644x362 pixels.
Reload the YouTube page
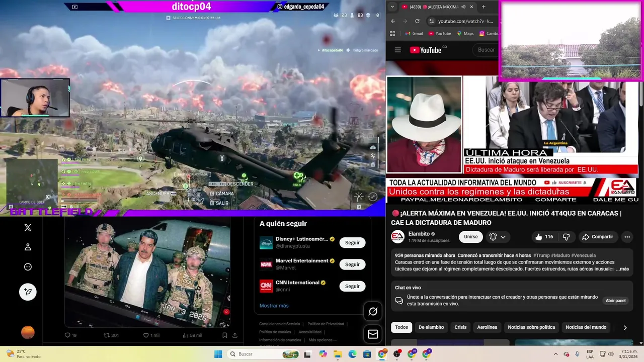pyautogui.click(x=417, y=21)
